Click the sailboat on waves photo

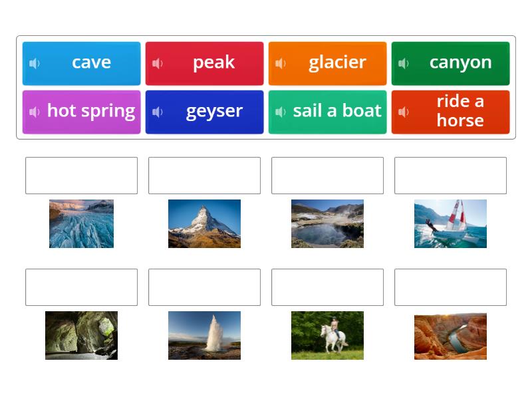pyautogui.click(x=450, y=223)
